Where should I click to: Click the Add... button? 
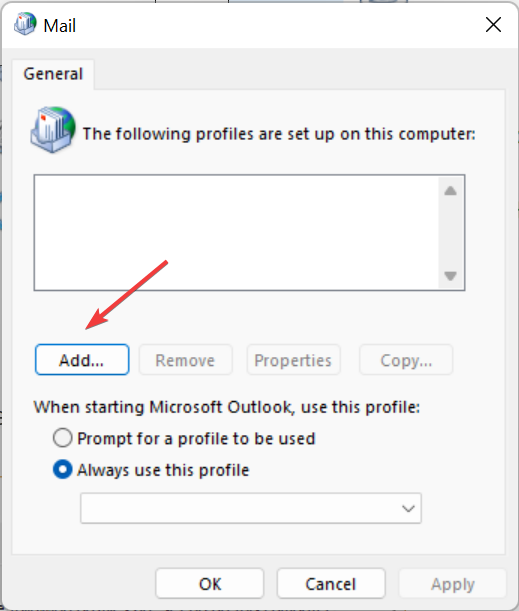click(82, 360)
